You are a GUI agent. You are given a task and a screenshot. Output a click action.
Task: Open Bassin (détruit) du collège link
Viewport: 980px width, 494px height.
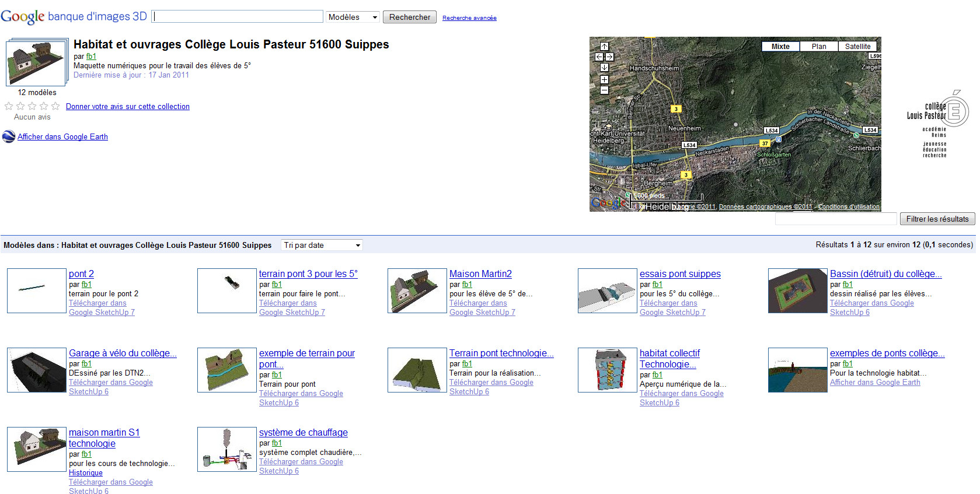pyautogui.click(x=886, y=274)
